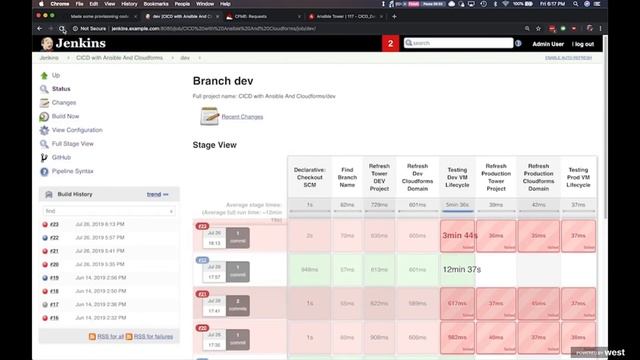Expand dropdown arrow after Jenkins breadcrumb

click(68, 58)
